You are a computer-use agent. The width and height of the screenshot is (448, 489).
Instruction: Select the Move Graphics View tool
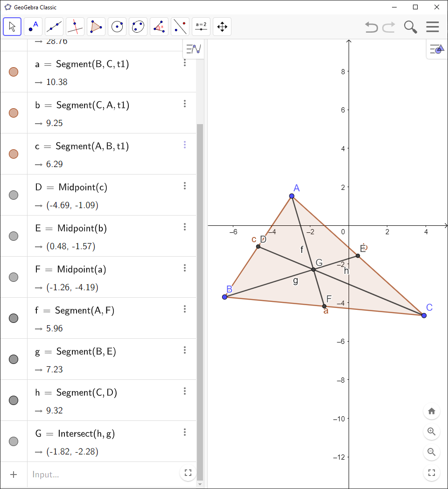coord(222,27)
